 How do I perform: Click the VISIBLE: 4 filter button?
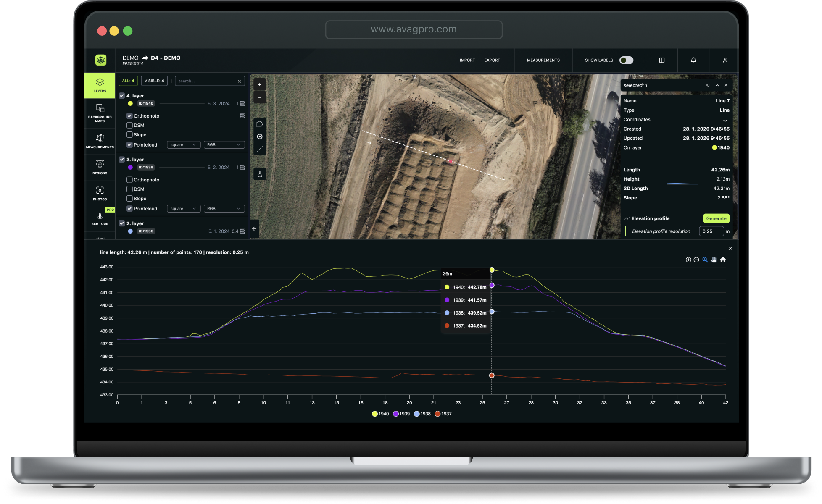point(154,81)
